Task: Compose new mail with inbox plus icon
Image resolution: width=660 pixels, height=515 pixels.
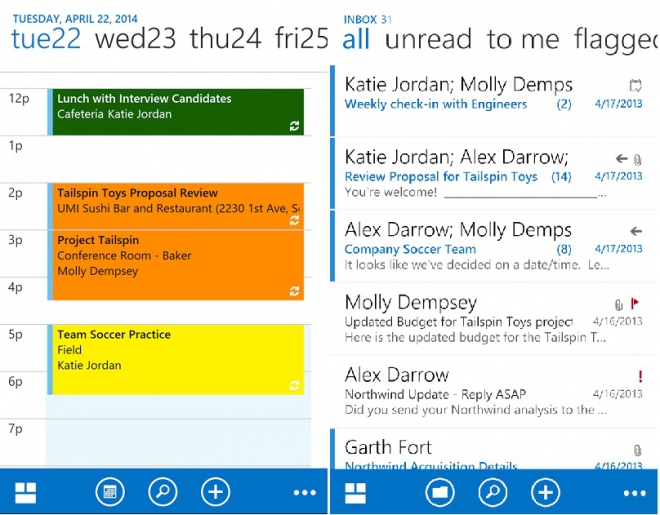Action: click(x=544, y=492)
